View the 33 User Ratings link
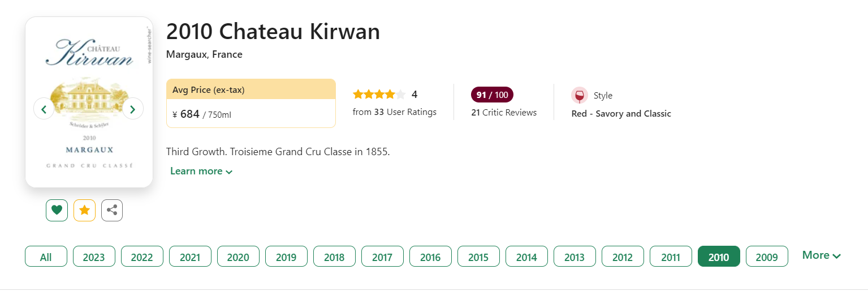 pos(395,112)
